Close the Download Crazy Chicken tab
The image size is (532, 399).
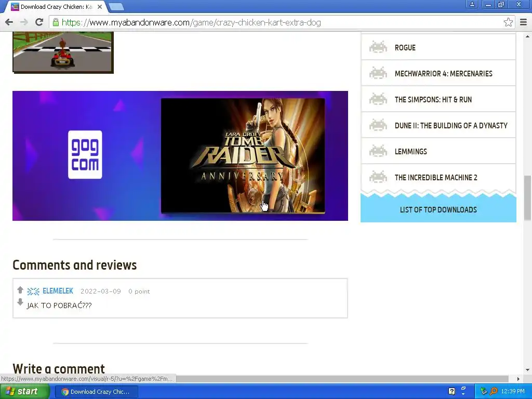coord(100,6)
